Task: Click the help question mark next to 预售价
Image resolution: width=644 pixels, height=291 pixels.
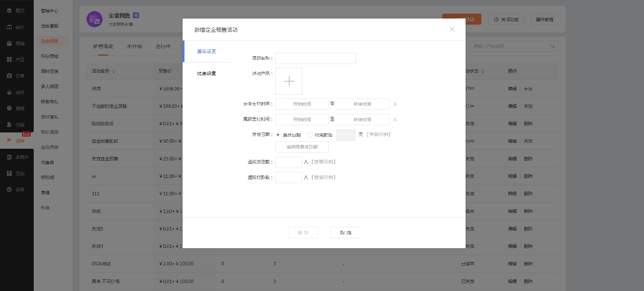Action: [x=177, y=71]
